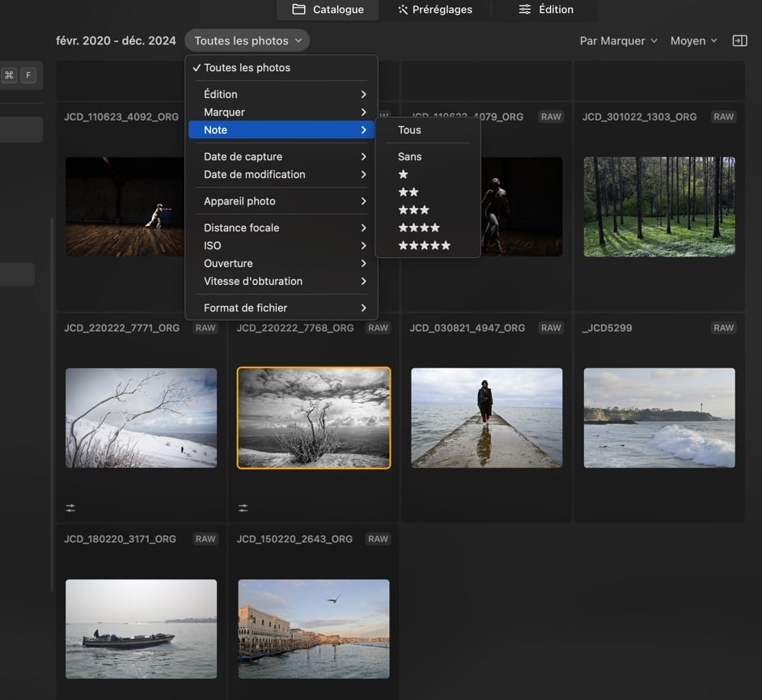Open the Catalogue tab

328,9
